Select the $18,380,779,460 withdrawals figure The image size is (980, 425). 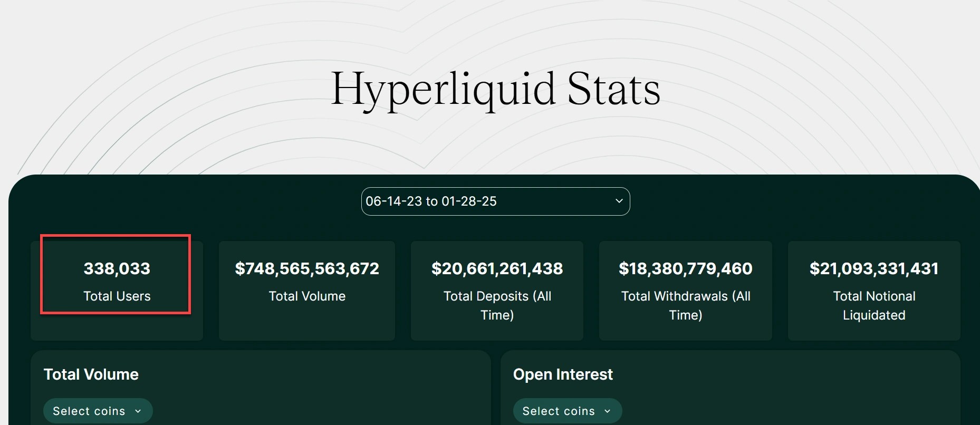coord(686,268)
